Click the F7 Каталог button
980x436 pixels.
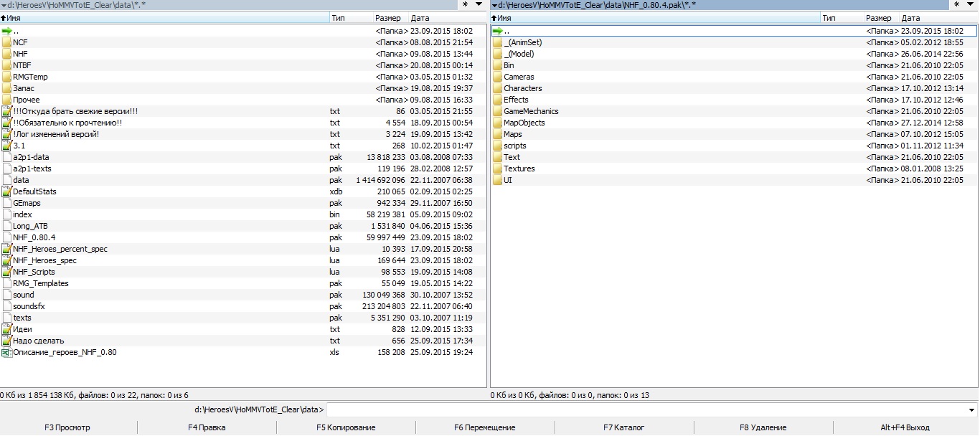tap(624, 427)
